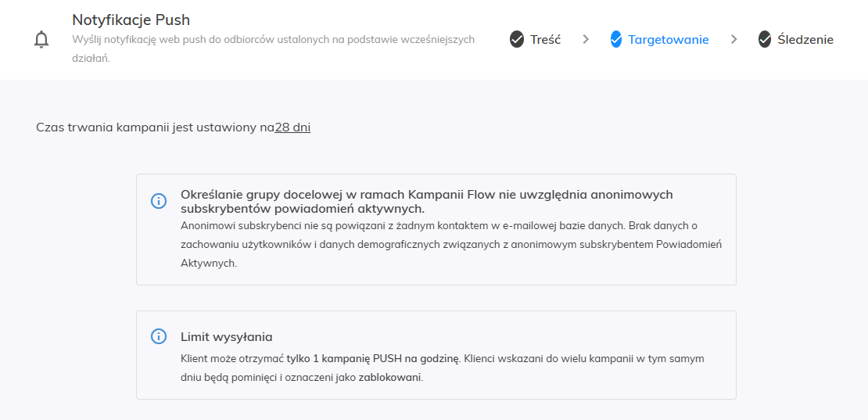This screenshot has height=420, width=868.
Task: Click the Czas trwania kampanii text
Action: coord(155,127)
